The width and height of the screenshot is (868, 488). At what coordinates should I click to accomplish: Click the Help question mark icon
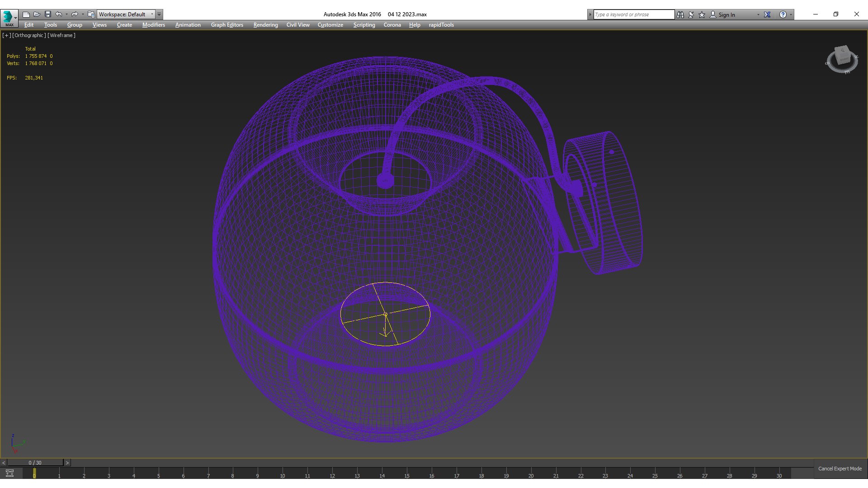click(x=783, y=14)
